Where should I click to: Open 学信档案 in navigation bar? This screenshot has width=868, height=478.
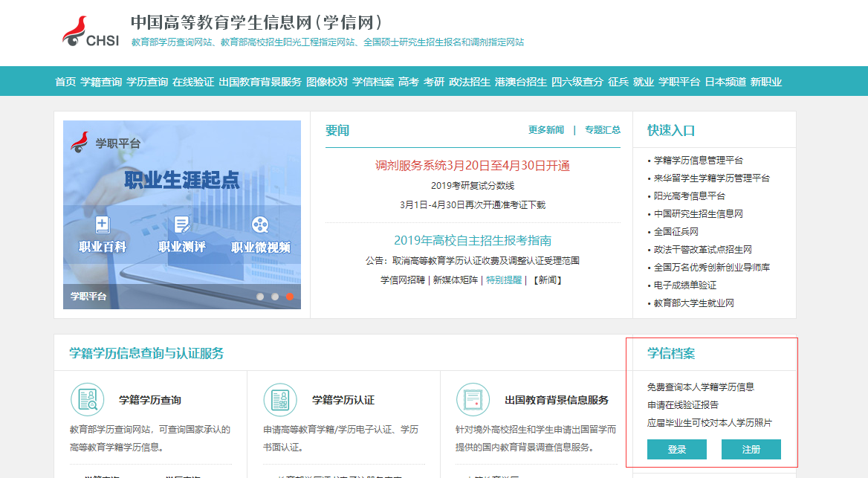coord(372,82)
